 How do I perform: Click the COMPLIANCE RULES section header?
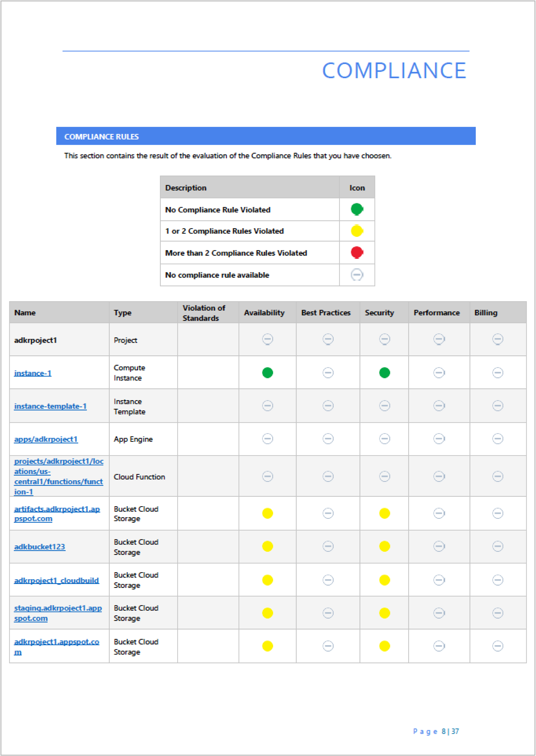[x=266, y=136]
